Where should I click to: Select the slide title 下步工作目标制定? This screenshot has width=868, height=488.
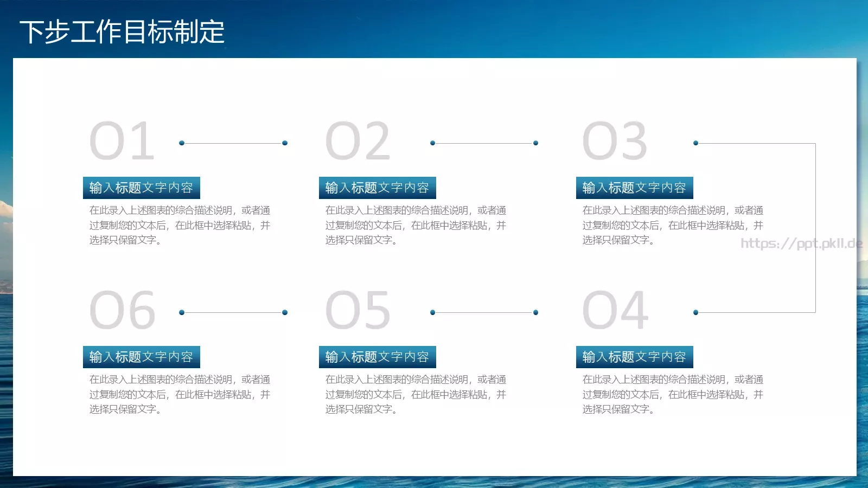tap(122, 31)
